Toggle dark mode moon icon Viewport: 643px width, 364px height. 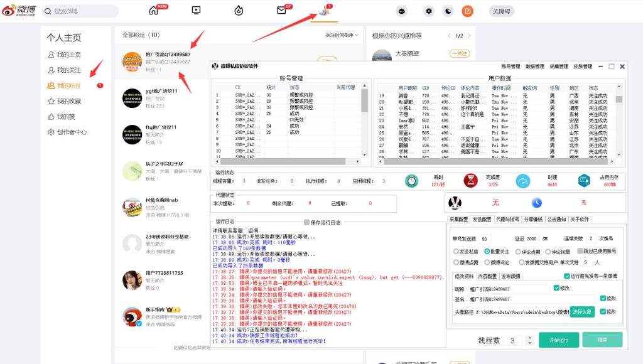click(448, 11)
